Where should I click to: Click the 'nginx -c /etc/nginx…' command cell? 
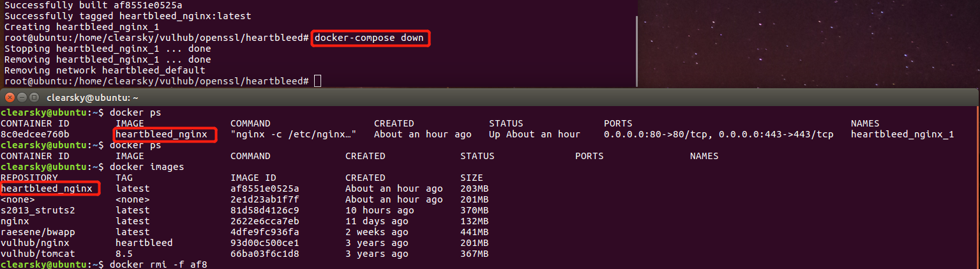[x=293, y=134]
